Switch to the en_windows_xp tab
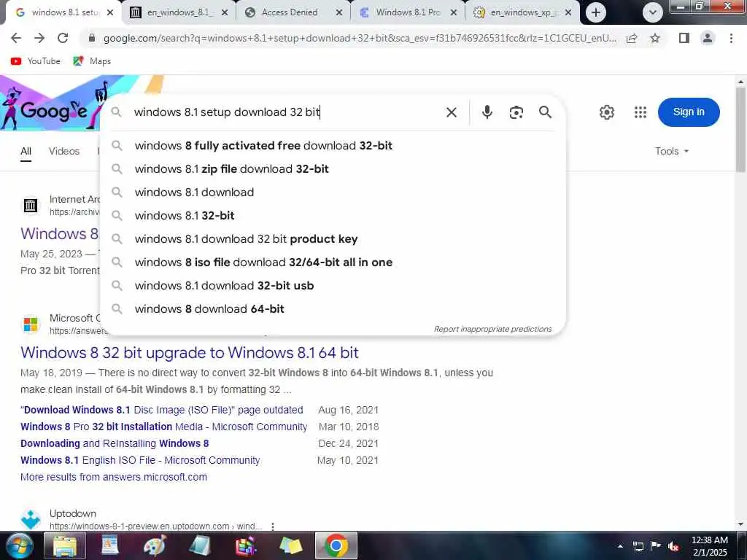The height and width of the screenshot is (560, 747). point(522,12)
